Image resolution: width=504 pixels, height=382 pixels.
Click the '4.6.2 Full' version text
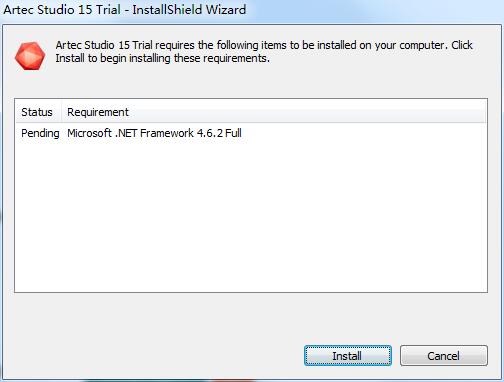219,133
